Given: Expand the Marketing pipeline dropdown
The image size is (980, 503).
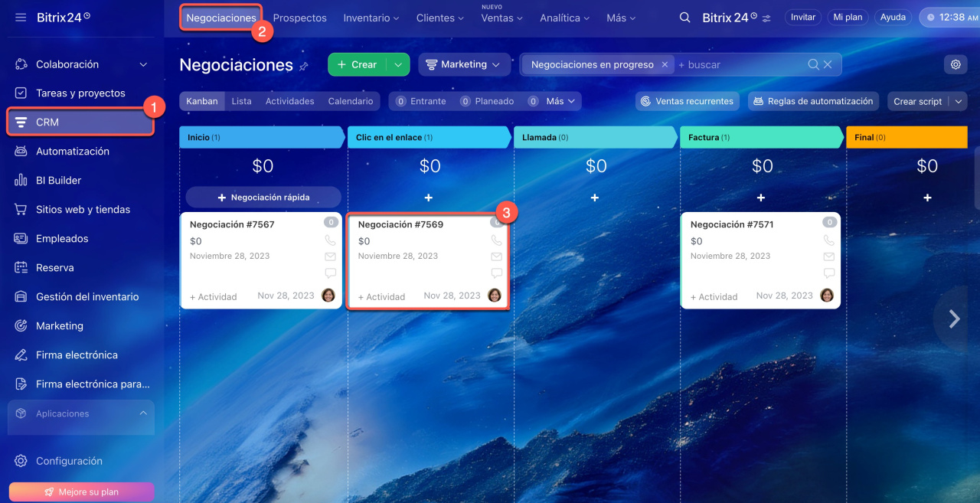Looking at the screenshot, I should point(464,65).
